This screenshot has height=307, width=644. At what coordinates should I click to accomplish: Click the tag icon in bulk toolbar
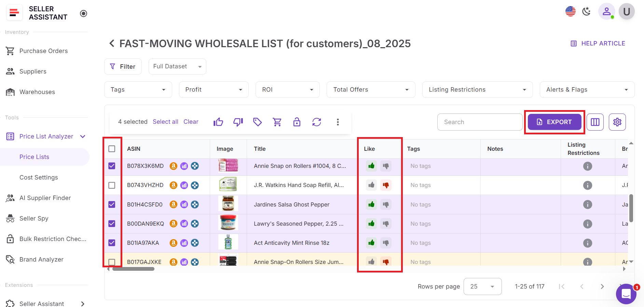[x=257, y=122]
